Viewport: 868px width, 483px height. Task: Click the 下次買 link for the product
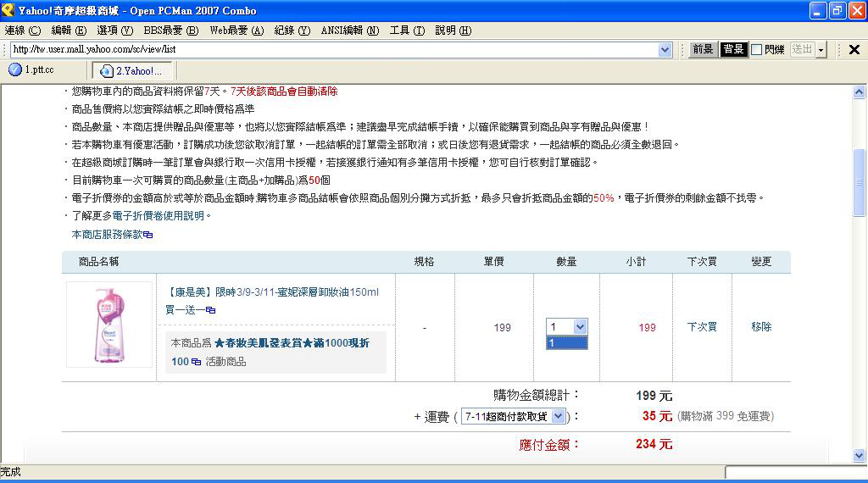702,327
